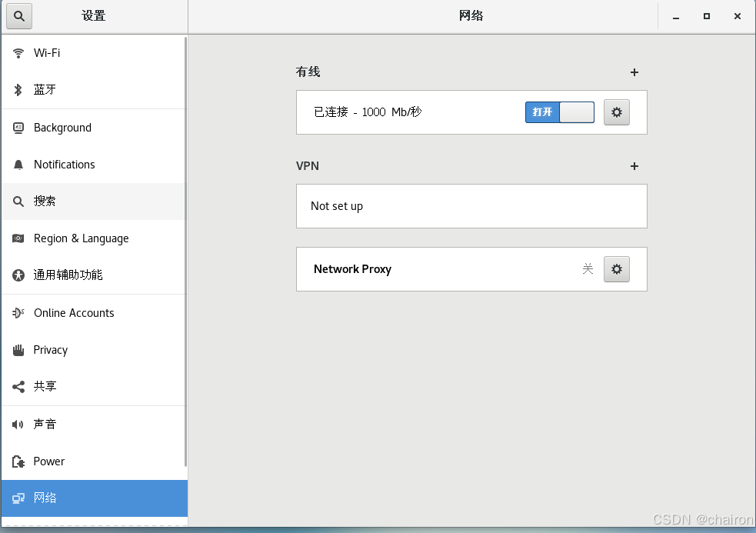Viewport: 756px width, 533px height.
Task: Click the Background monitor icon
Action: pyautogui.click(x=18, y=128)
